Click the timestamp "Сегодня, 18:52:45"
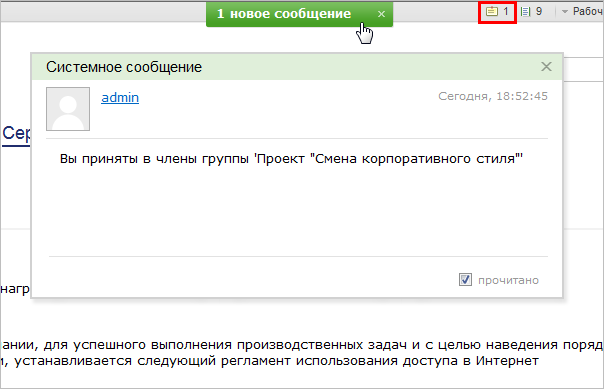 [493, 96]
